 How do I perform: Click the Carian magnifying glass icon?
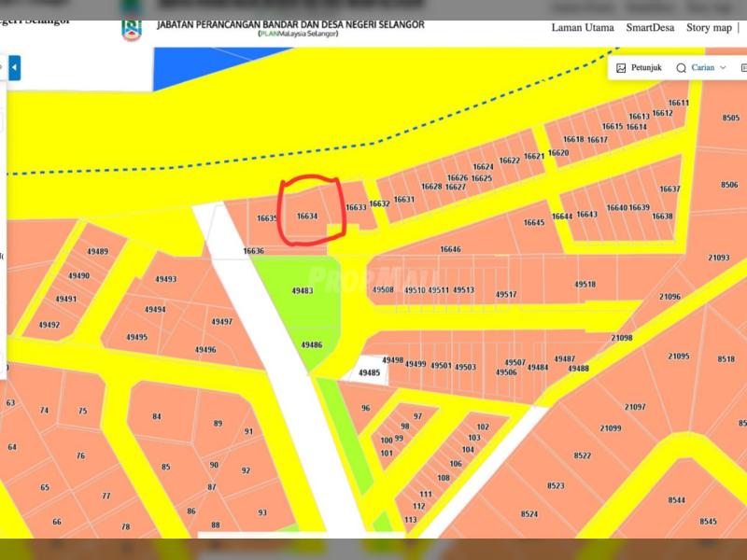click(681, 68)
